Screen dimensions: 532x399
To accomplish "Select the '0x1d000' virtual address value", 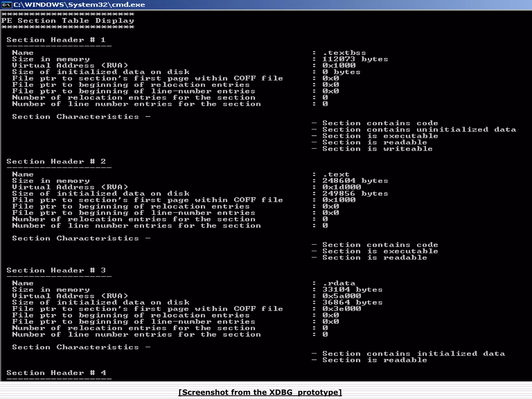I will coord(342,187).
